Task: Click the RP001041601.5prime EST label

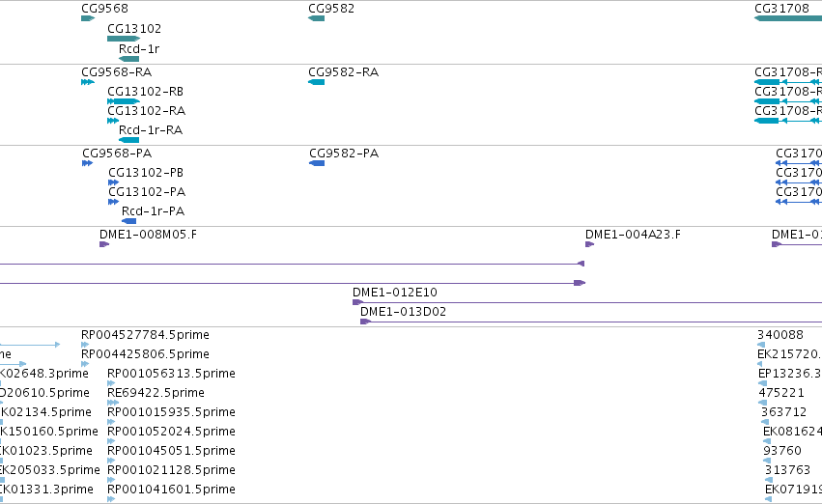Action: tap(171, 490)
